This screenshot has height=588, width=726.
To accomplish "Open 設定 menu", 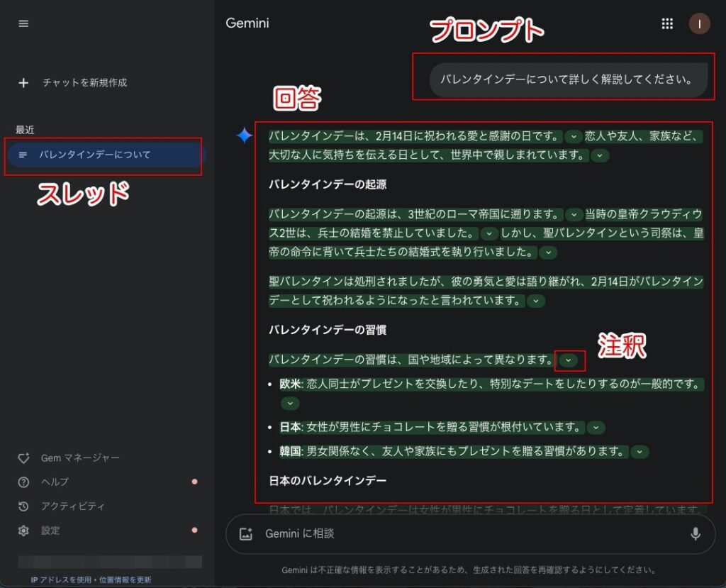I will pyautogui.click(x=50, y=531).
